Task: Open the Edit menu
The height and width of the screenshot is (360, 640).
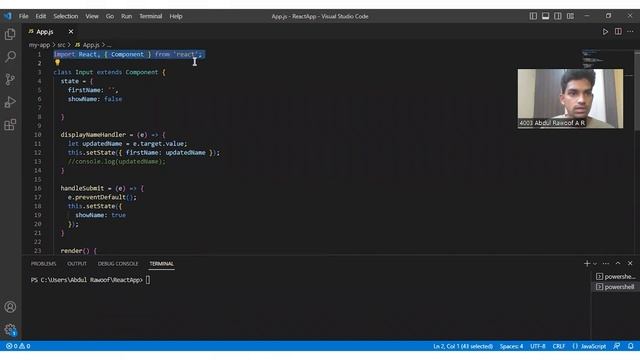Action: pyautogui.click(x=40, y=16)
